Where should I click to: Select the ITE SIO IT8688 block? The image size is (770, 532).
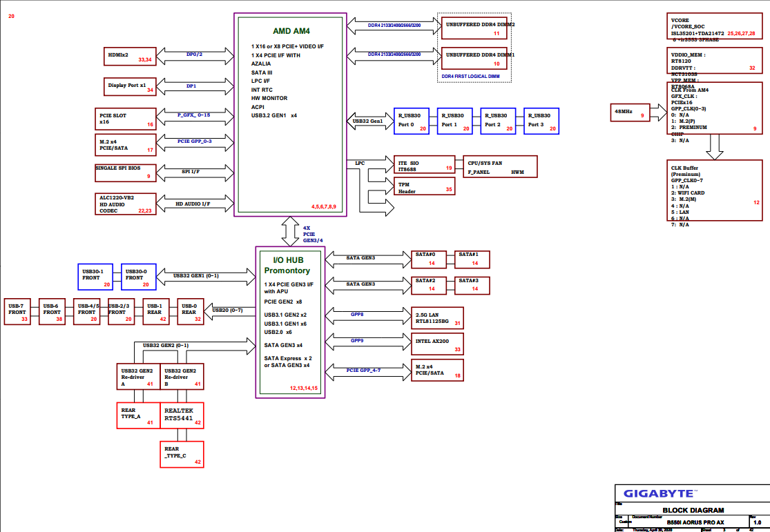pos(424,164)
